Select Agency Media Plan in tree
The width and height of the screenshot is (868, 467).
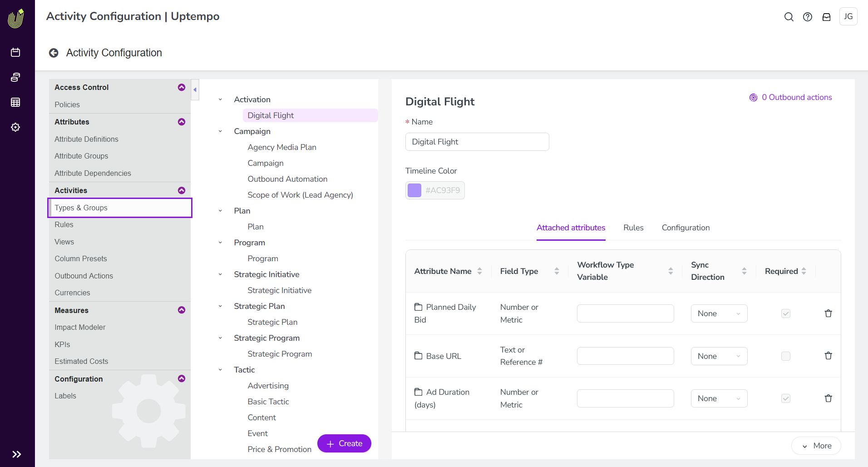(x=282, y=147)
